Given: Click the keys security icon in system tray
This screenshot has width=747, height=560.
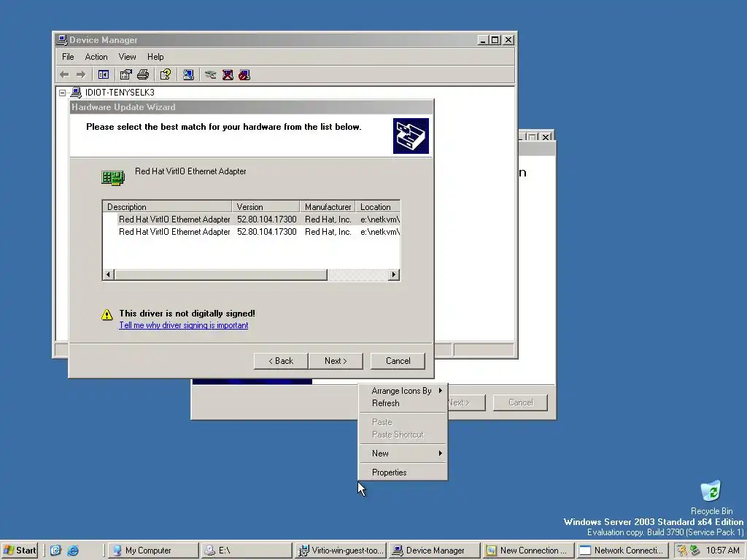Looking at the screenshot, I should tap(682, 551).
